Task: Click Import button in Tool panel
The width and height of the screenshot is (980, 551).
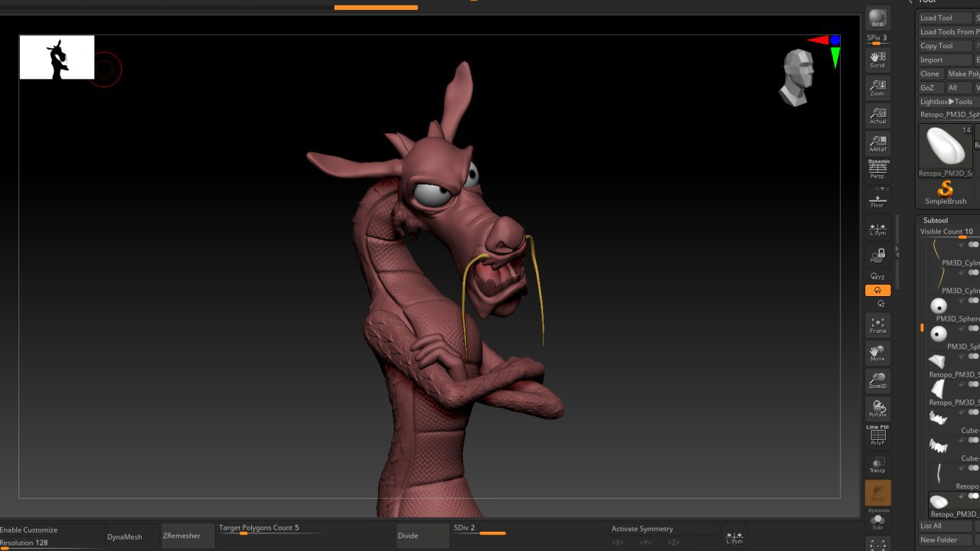Action: [x=945, y=60]
